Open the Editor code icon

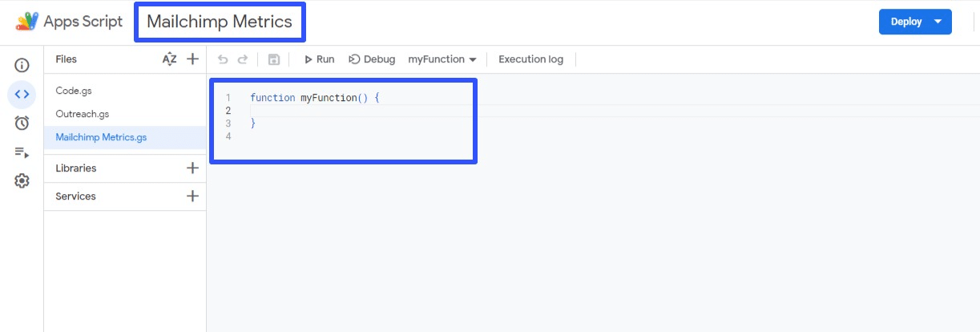tap(22, 94)
